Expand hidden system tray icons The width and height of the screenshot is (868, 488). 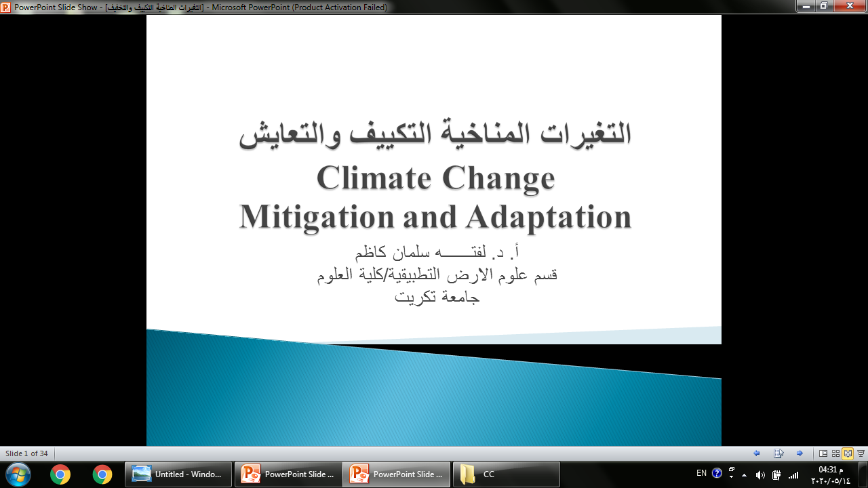pos(744,475)
